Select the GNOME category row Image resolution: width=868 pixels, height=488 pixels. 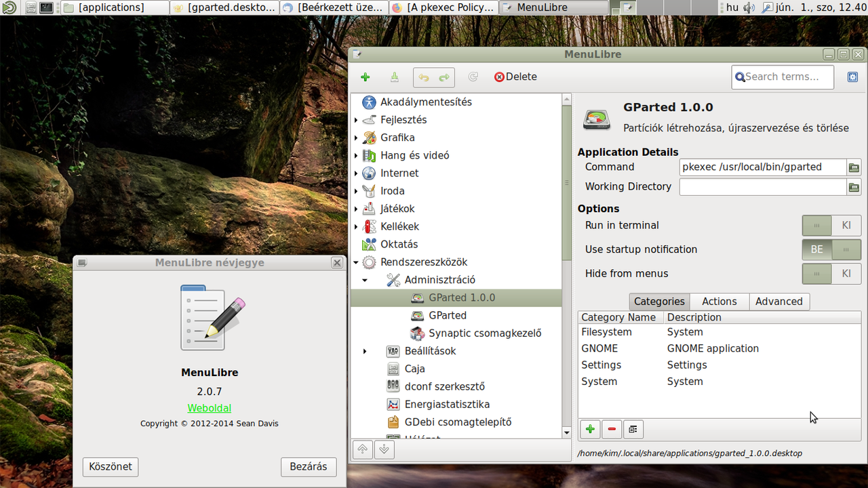tap(719, 348)
